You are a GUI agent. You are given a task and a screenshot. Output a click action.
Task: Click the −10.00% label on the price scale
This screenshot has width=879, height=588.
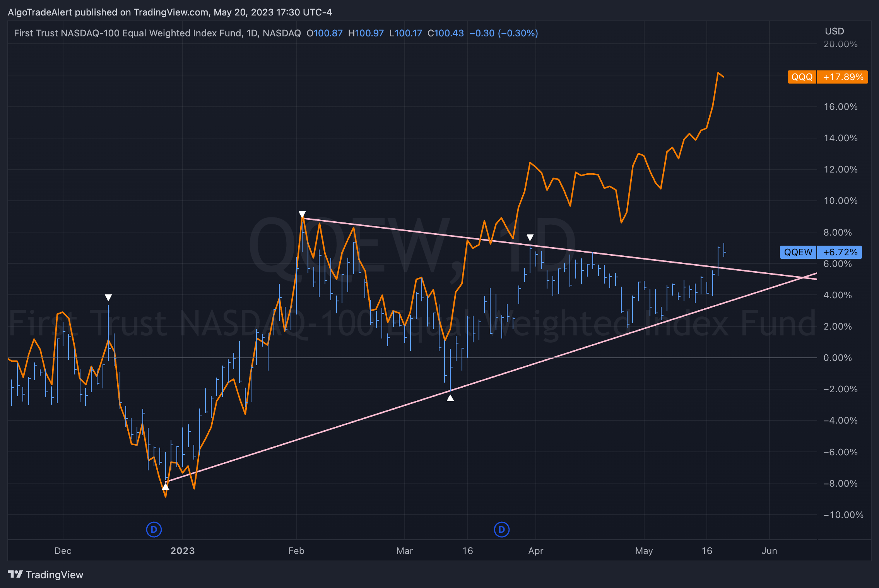[843, 515]
